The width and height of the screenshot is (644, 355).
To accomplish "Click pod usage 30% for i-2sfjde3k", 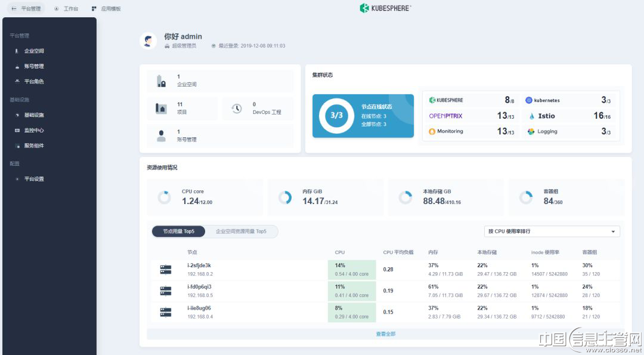I will (587, 266).
